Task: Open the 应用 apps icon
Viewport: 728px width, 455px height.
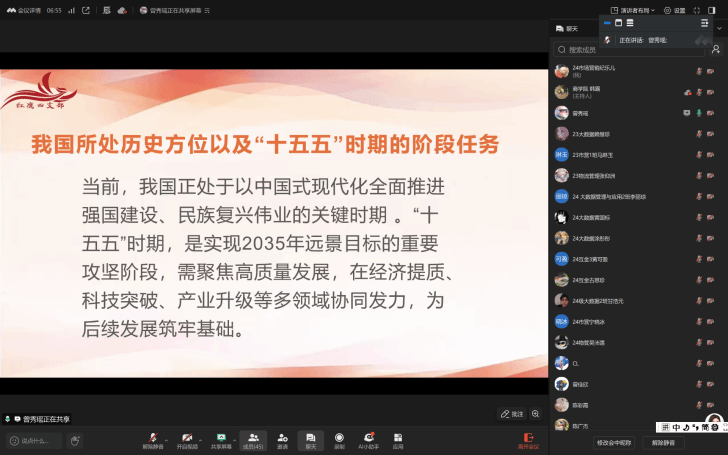Action: (x=398, y=437)
